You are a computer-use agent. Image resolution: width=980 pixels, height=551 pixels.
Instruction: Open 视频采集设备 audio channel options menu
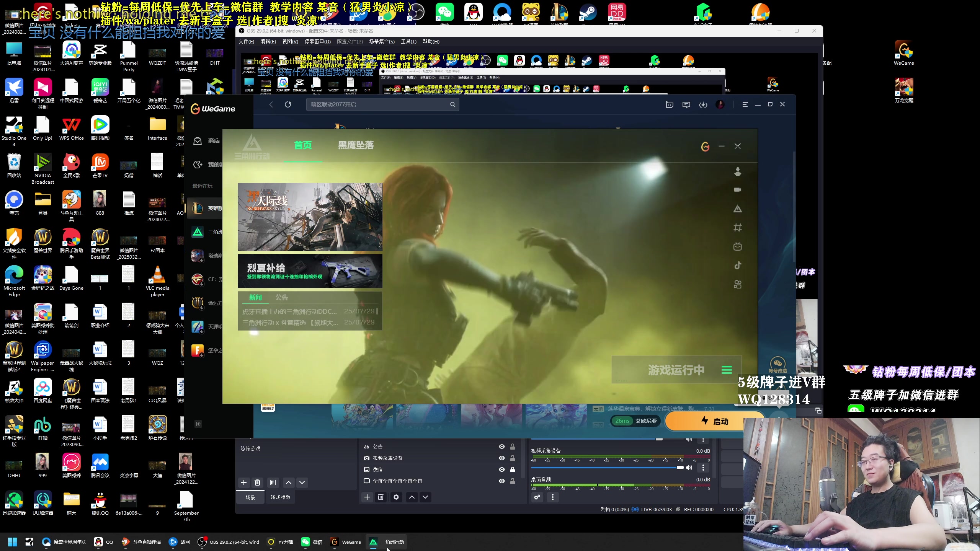pyautogui.click(x=703, y=468)
